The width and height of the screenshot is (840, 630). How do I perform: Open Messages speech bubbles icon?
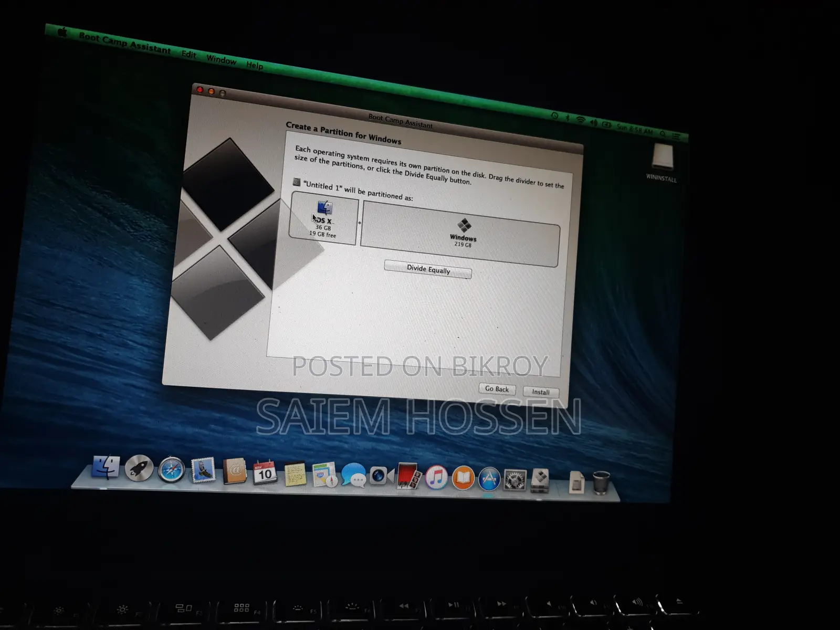click(x=353, y=476)
